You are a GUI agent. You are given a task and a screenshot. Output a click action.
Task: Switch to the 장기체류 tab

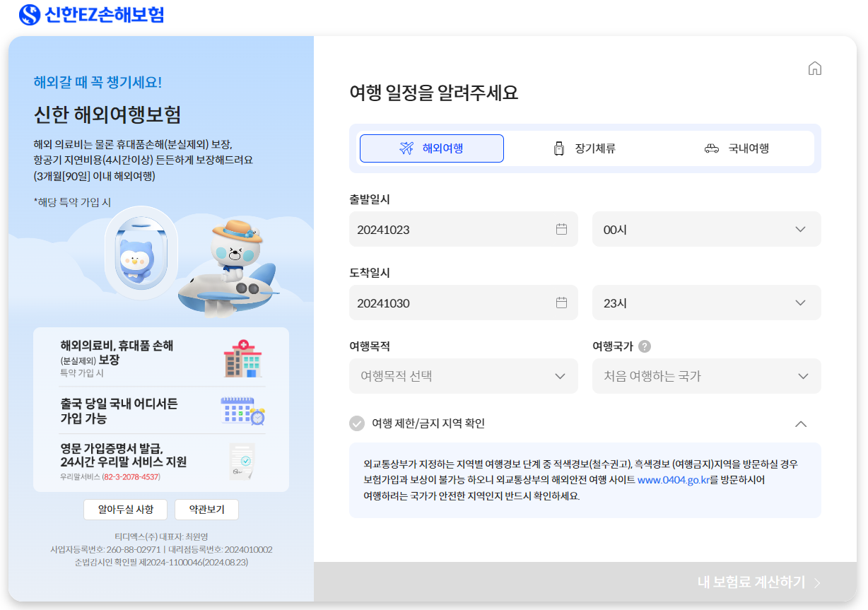(585, 148)
